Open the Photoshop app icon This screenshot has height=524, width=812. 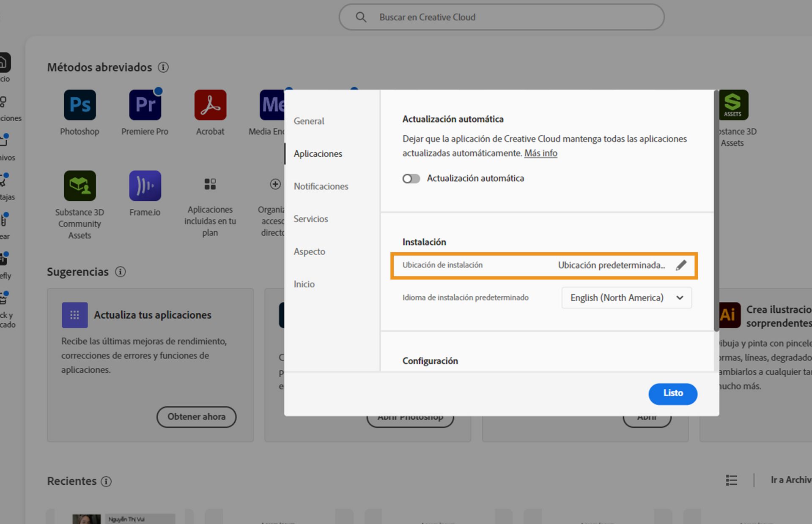point(80,105)
